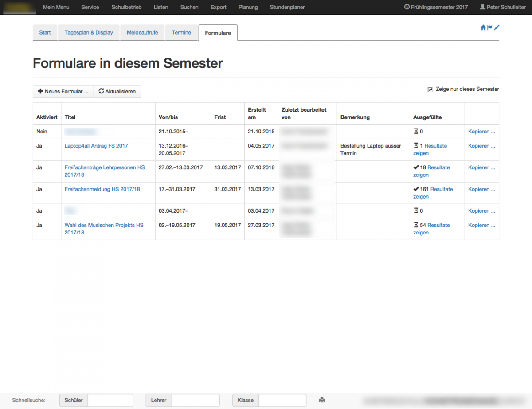
Task: Open the Planung menu
Action: [x=248, y=7]
